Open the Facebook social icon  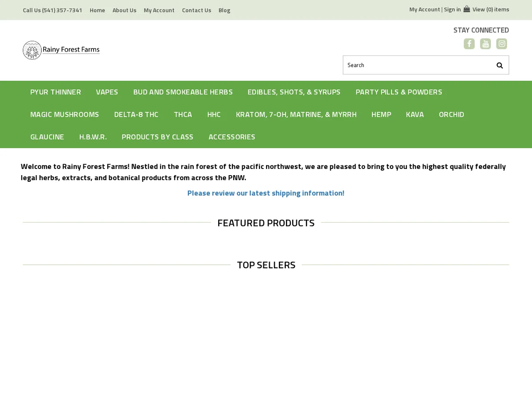(469, 44)
